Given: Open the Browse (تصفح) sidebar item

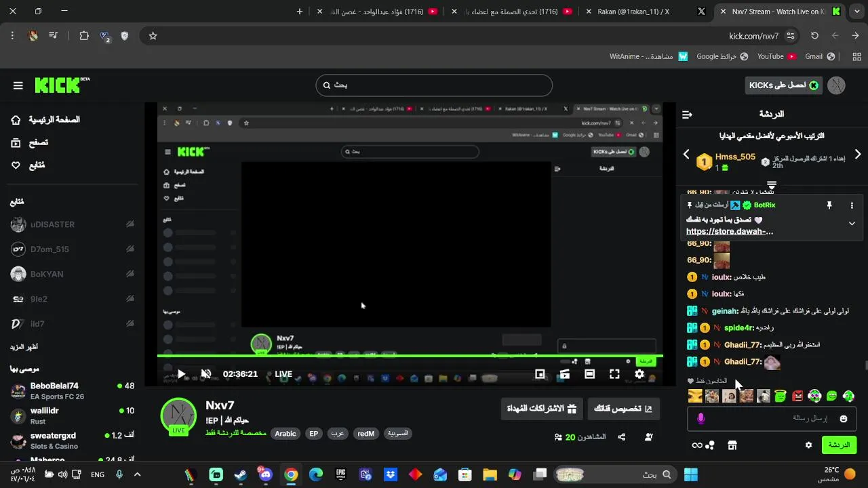Looking at the screenshot, I should click(x=30, y=142).
